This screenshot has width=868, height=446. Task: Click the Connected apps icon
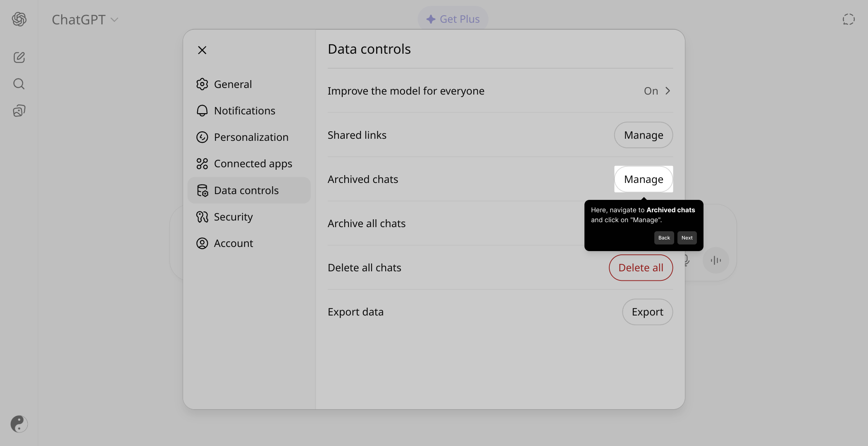pyautogui.click(x=202, y=164)
